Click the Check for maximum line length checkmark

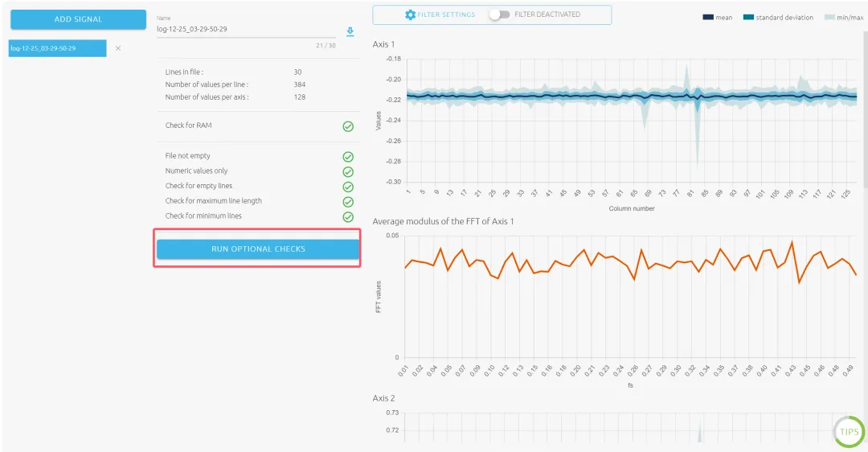point(348,202)
